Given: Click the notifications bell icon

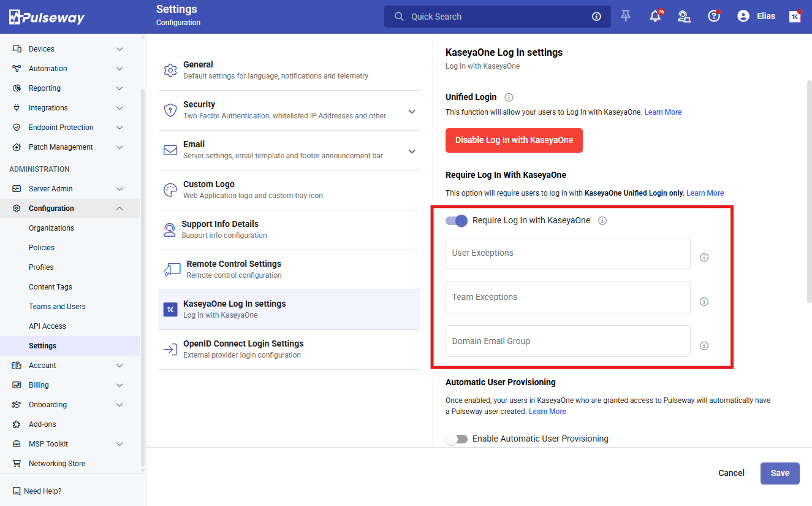Looking at the screenshot, I should click(x=655, y=17).
